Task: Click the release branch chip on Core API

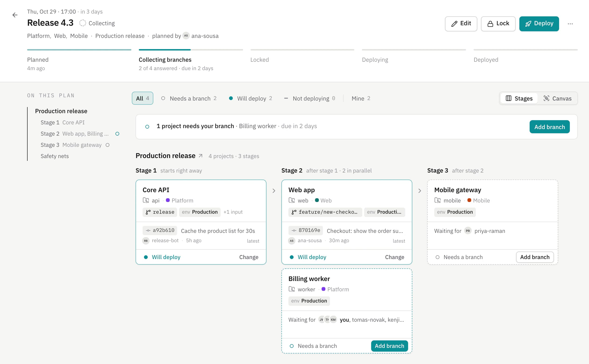Action: pyautogui.click(x=160, y=212)
